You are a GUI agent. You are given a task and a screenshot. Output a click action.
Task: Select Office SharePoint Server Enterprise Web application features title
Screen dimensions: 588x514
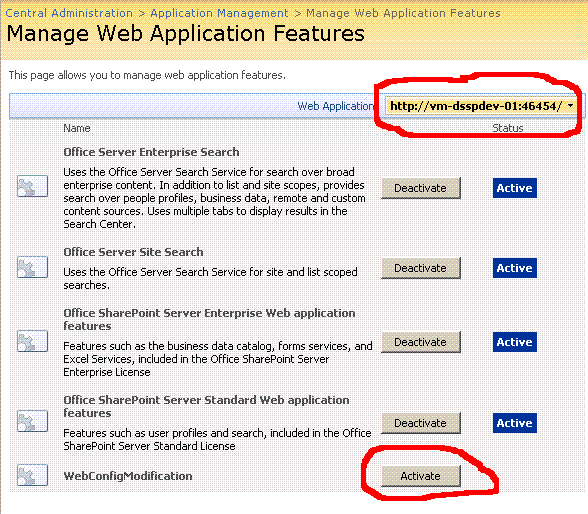click(x=209, y=319)
